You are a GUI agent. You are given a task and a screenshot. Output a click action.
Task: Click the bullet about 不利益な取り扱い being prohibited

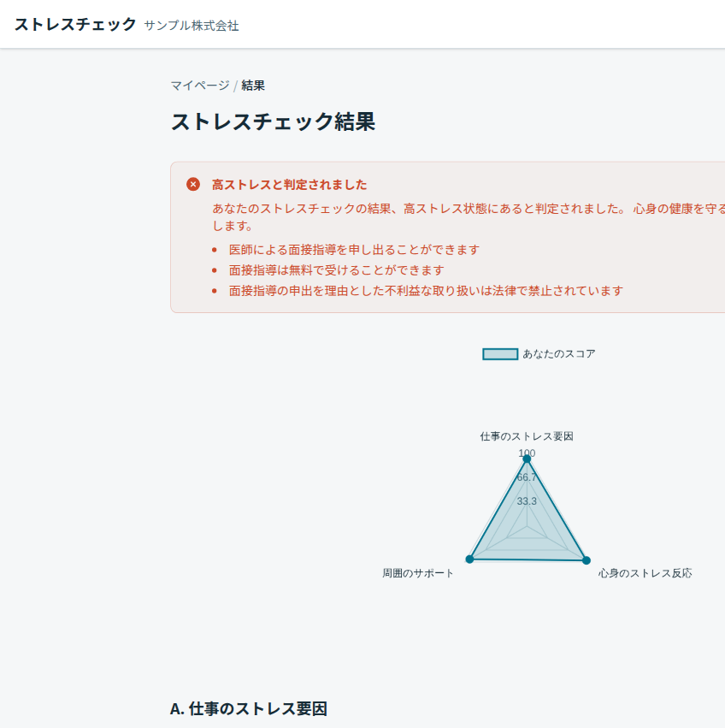point(426,291)
